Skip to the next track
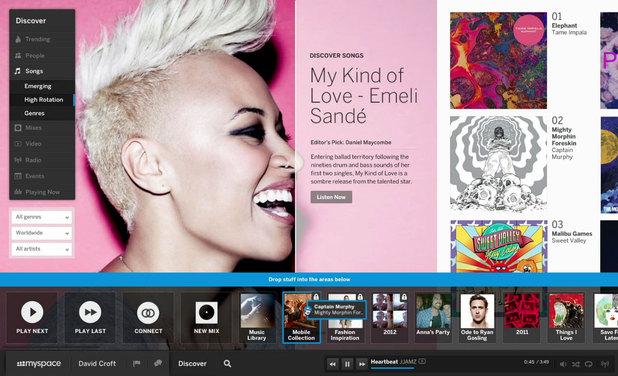This screenshot has width=618, height=376. point(362,364)
